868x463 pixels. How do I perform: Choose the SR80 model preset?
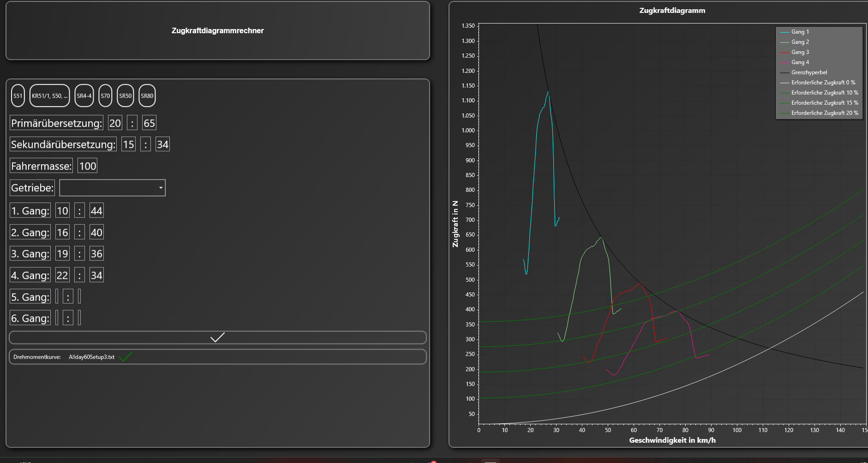pos(147,96)
